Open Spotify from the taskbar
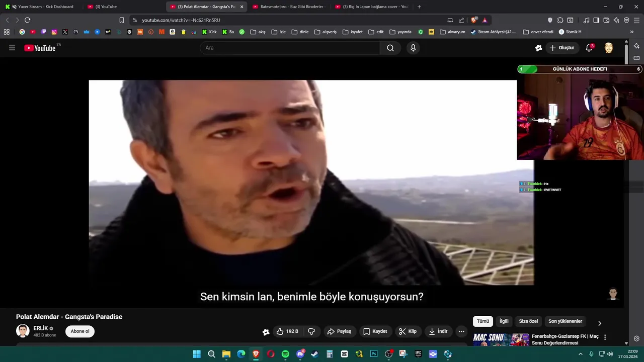This screenshot has width=644, height=362. (x=285, y=354)
